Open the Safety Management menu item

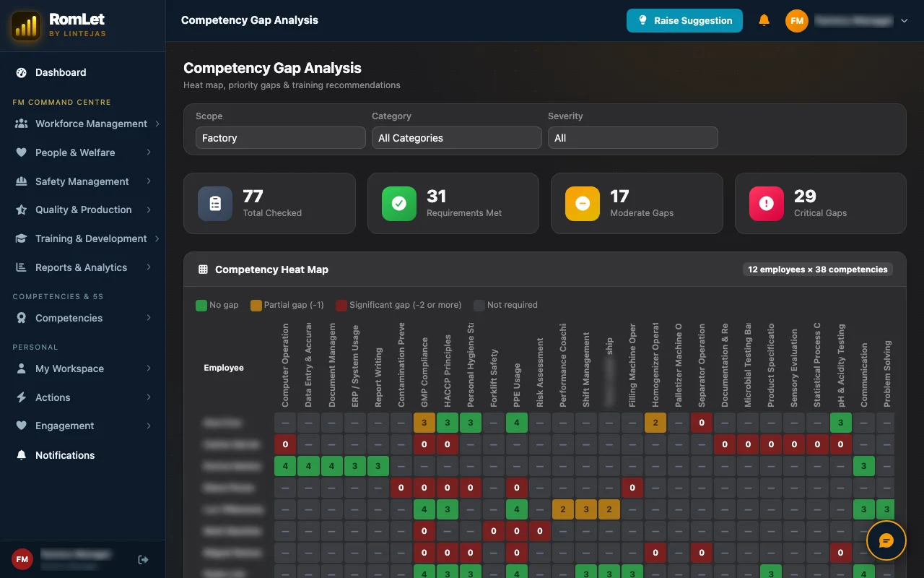click(82, 181)
